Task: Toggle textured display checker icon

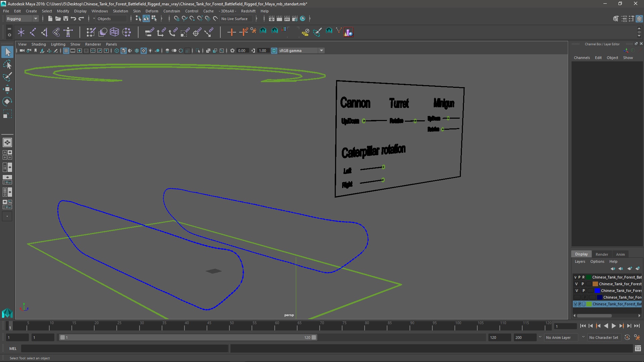Action: click(144, 51)
